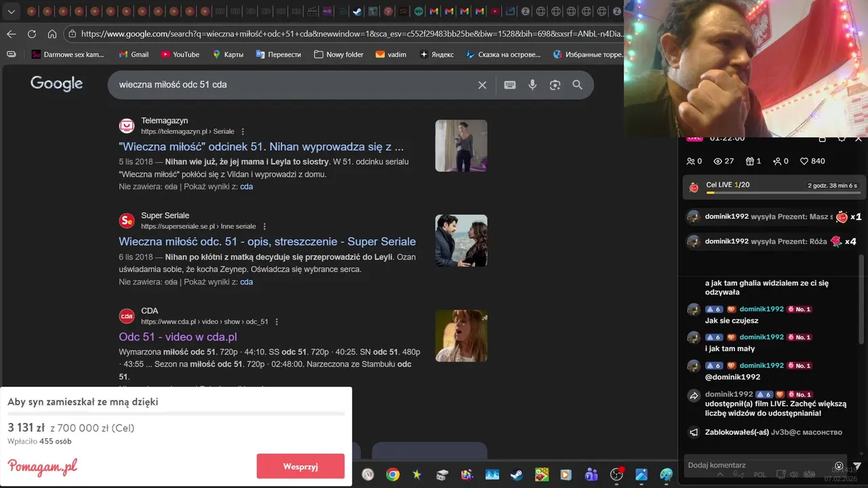This screenshot has height=488, width=868.
Task: Open the Сказка на острове bookmark
Action: (x=503, y=54)
